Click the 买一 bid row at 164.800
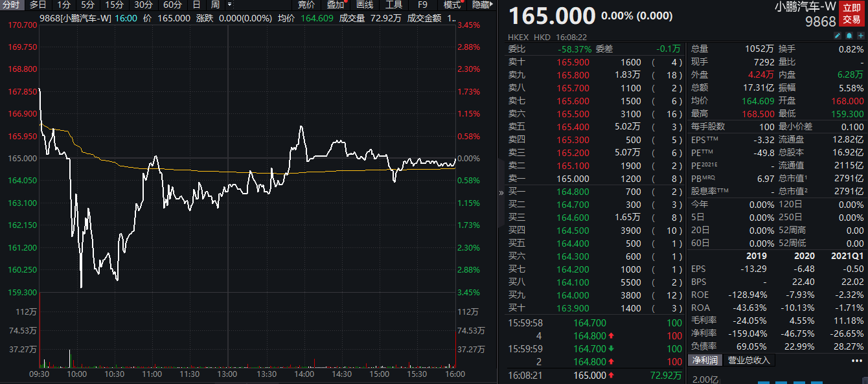The height and width of the screenshot is (384, 868). pyautogui.click(x=595, y=192)
